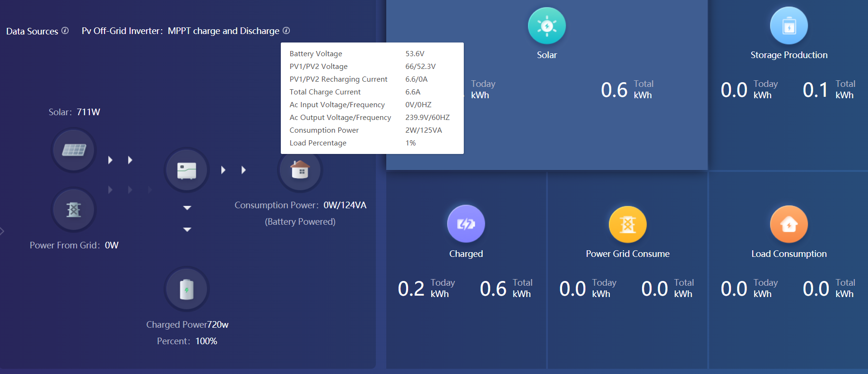Open the blue Storage Production card icon

[789, 26]
